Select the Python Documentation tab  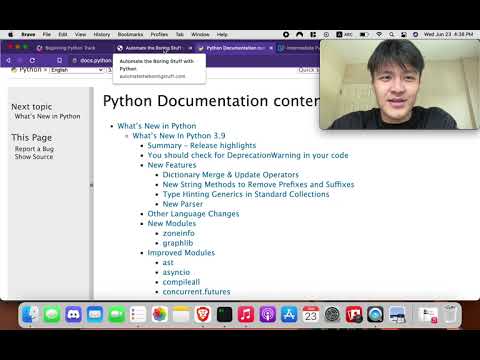pos(236,48)
